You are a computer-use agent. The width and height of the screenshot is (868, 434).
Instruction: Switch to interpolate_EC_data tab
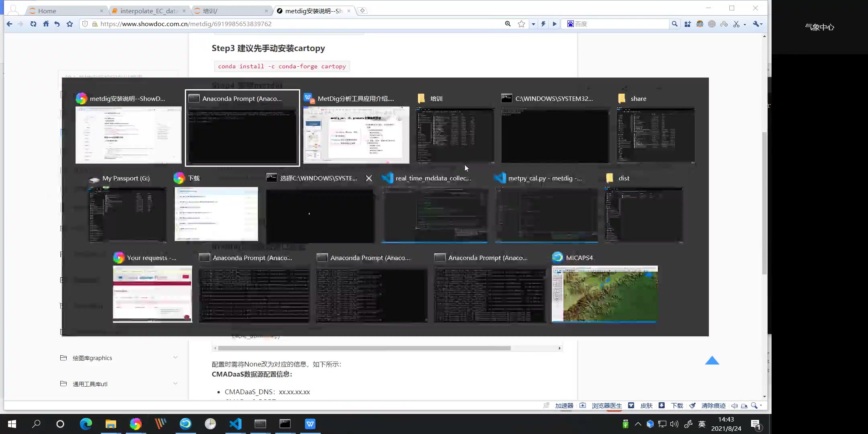(x=149, y=11)
